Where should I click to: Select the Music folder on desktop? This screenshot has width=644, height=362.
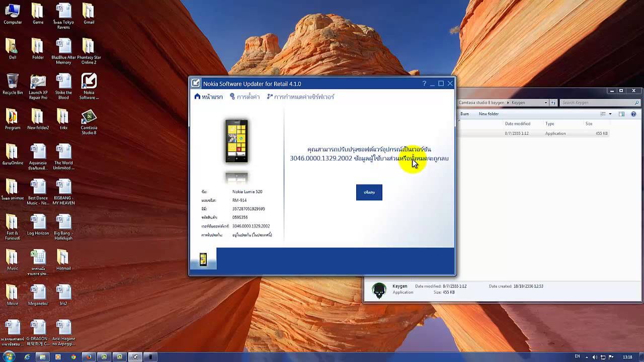[x=13, y=260]
